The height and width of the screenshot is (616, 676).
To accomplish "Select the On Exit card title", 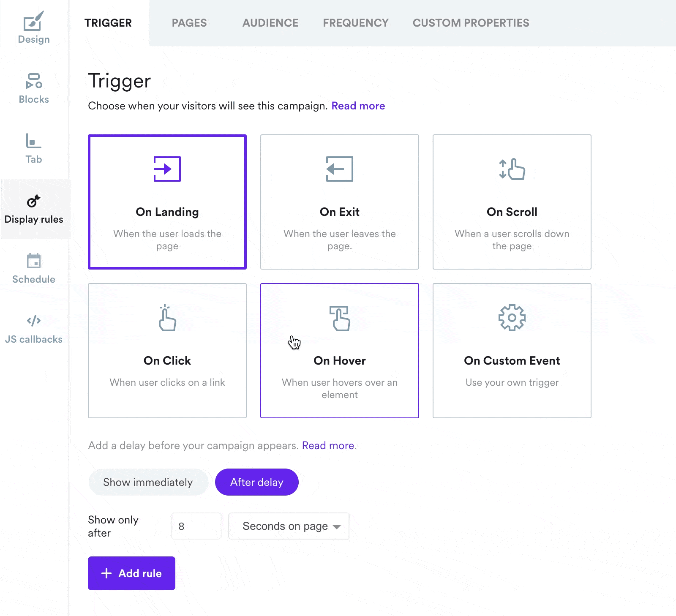I will point(340,212).
